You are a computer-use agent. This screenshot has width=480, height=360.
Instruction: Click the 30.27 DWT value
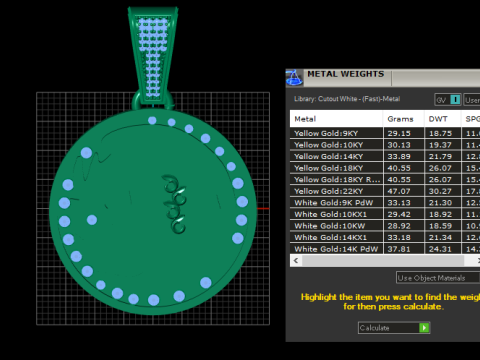440,191
